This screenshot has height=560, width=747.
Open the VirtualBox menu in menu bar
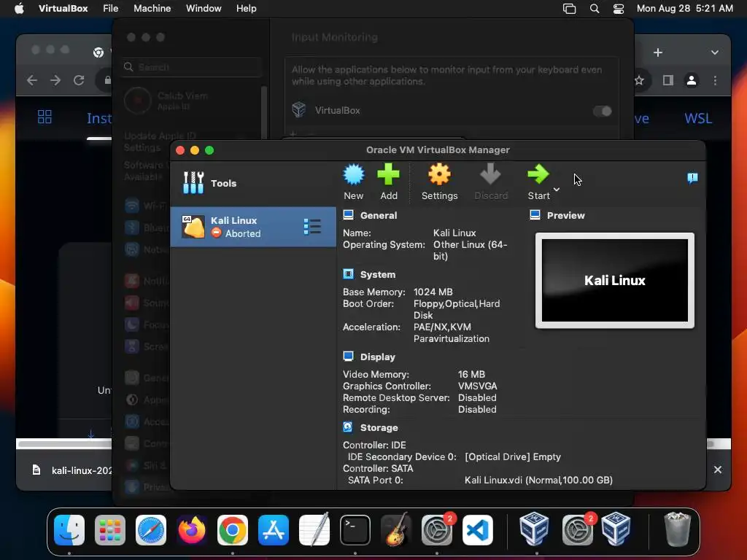coord(63,9)
